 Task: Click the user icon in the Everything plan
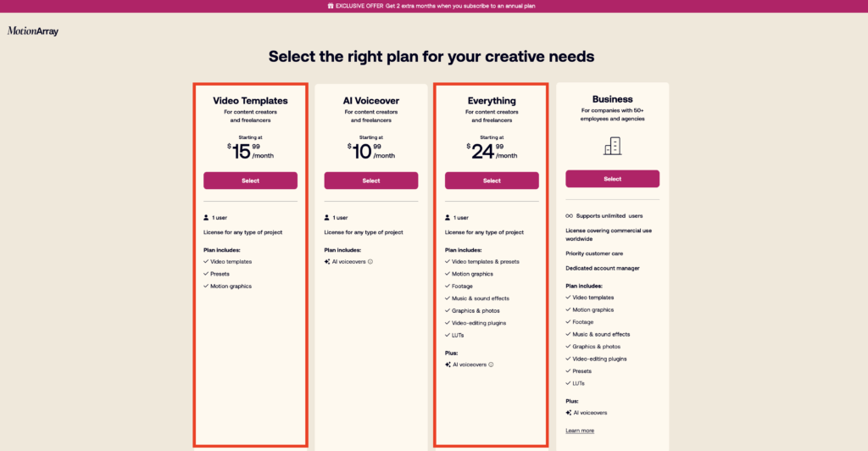click(x=448, y=217)
